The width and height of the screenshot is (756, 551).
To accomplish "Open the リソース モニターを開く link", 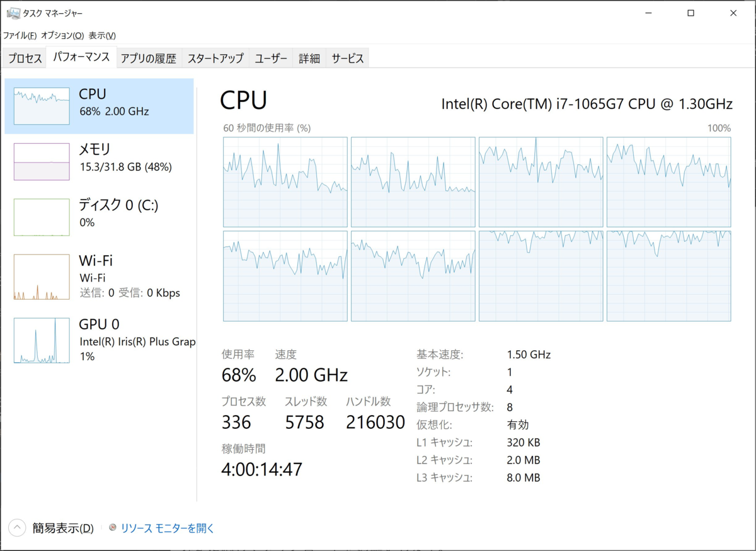I will [168, 528].
